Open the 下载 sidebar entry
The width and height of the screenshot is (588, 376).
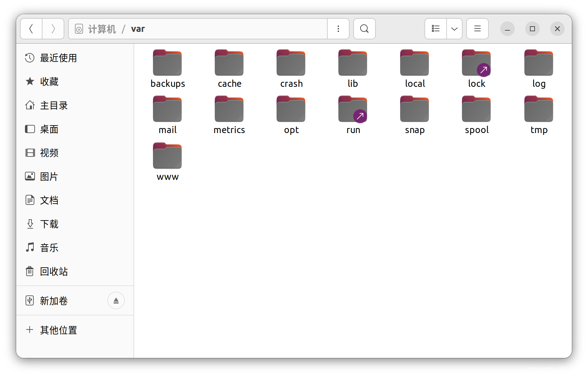coord(49,224)
